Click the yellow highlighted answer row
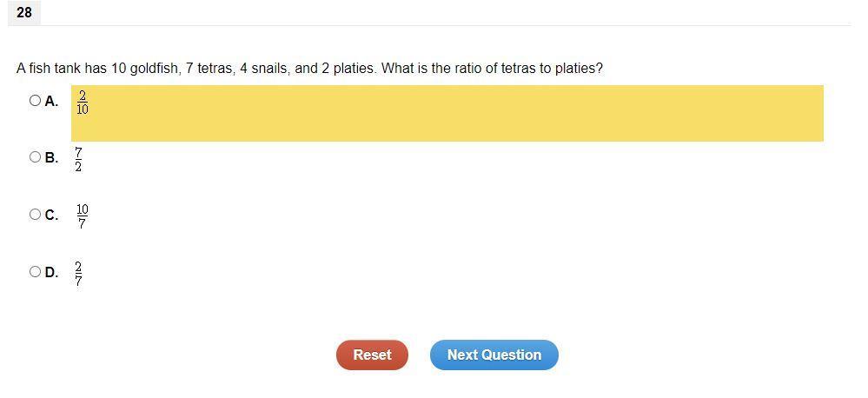This screenshot has width=868, height=398. click(447, 114)
